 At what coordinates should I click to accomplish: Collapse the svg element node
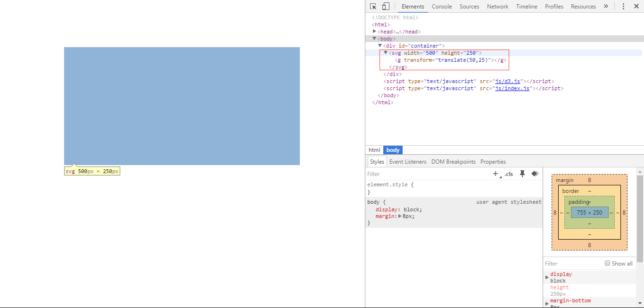[386, 53]
